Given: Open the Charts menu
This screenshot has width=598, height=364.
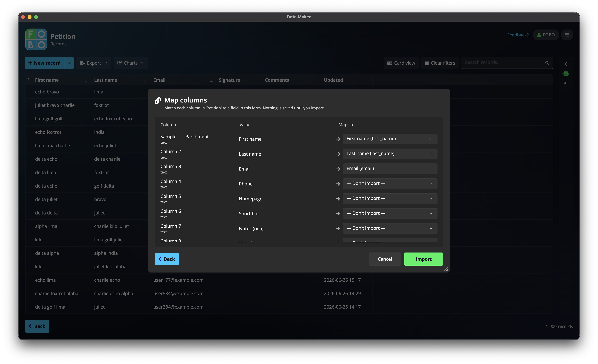Looking at the screenshot, I should click(x=131, y=63).
